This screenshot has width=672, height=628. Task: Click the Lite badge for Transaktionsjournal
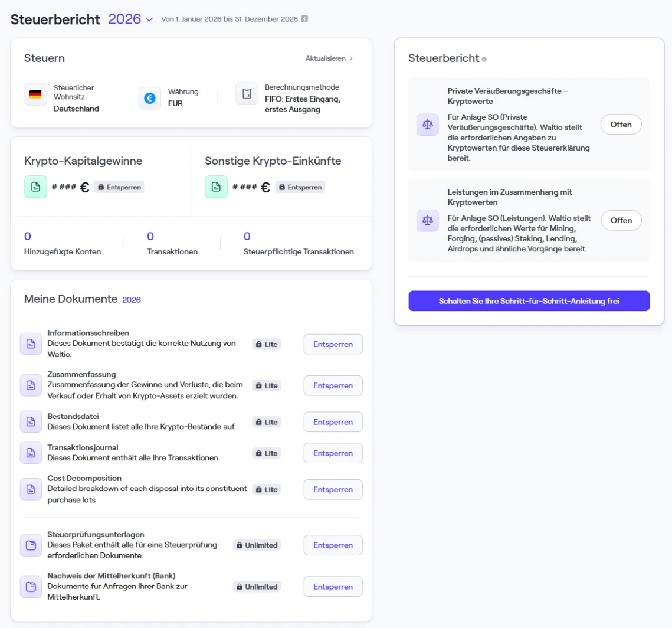pyautogui.click(x=267, y=453)
